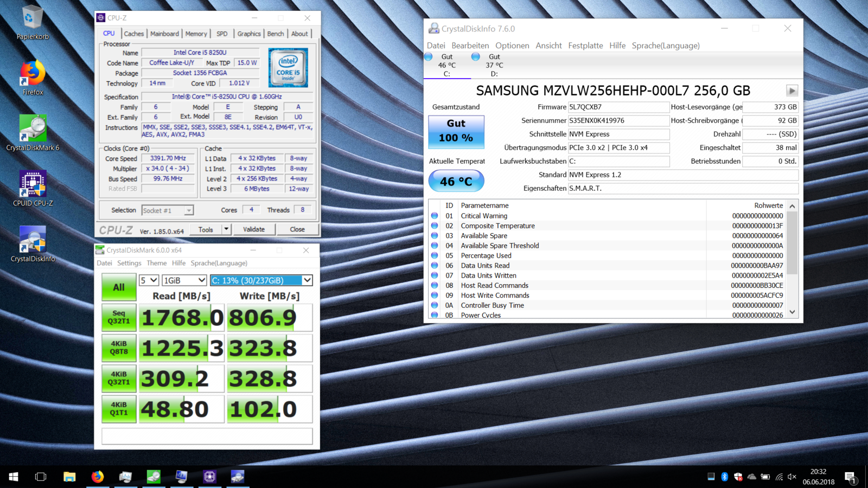The image size is (868, 488).
Task: Click the muted volume tray icon
Action: click(792, 477)
